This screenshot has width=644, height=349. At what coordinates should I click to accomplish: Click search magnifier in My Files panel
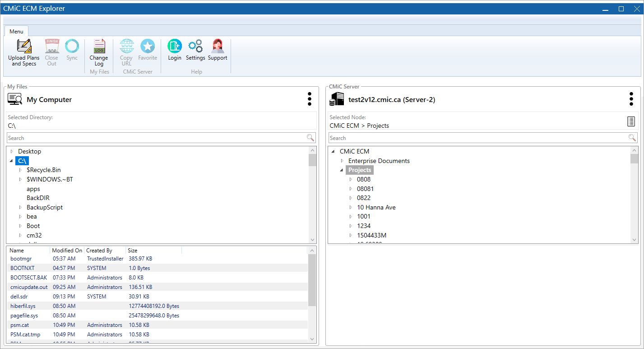point(310,138)
